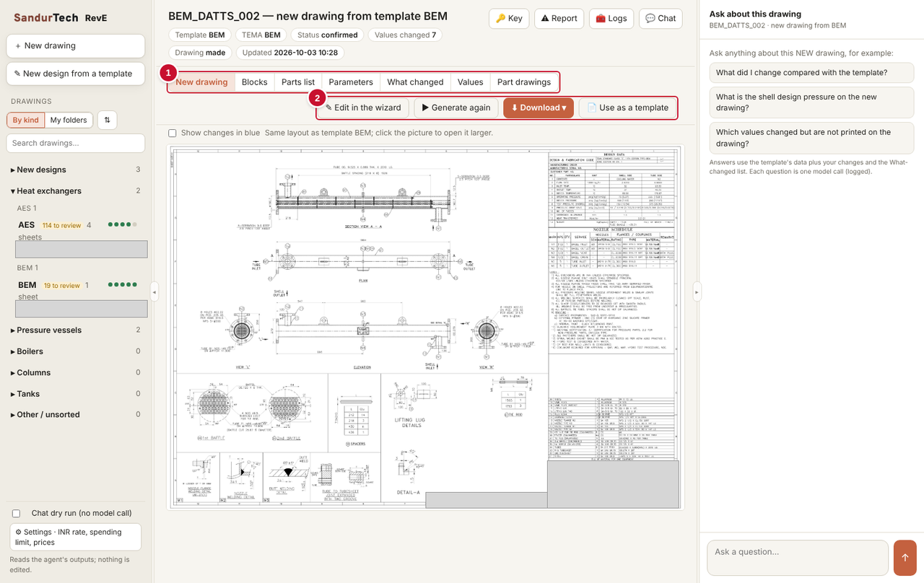Open the Part drawings tab
Screen dimensions: 924x583
coord(524,82)
